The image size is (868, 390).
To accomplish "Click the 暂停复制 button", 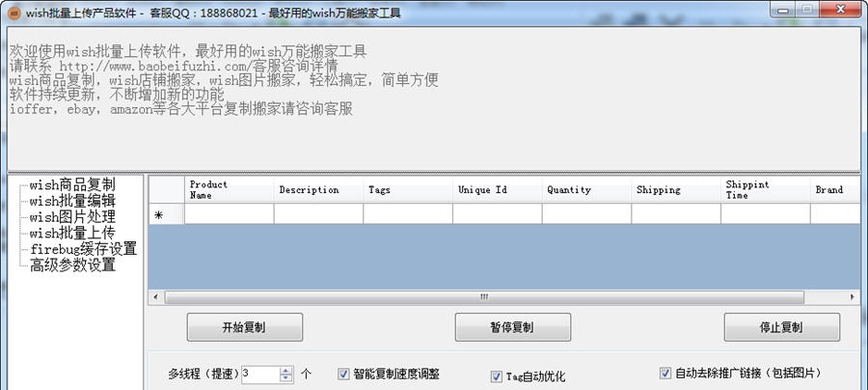I will click(513, 327).
